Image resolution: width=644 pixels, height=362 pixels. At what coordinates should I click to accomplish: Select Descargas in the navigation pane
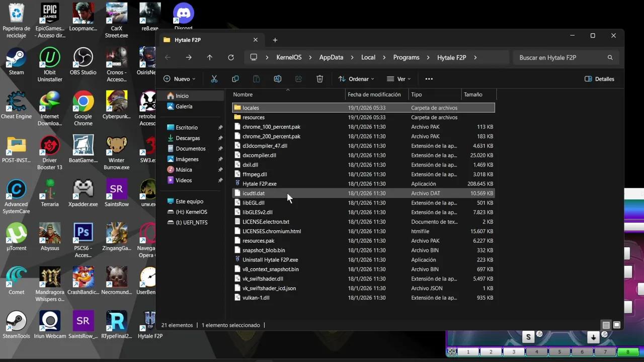(188, 138)
